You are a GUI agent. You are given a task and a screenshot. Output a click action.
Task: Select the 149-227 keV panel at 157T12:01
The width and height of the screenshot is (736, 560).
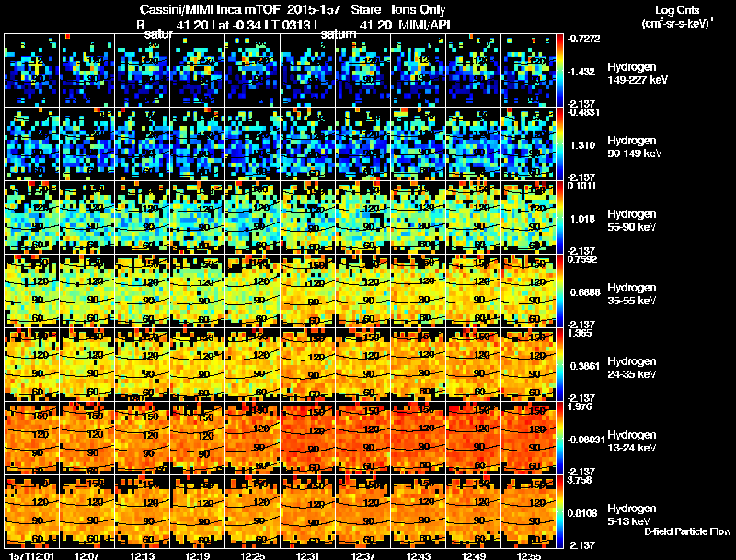[31, 71]
